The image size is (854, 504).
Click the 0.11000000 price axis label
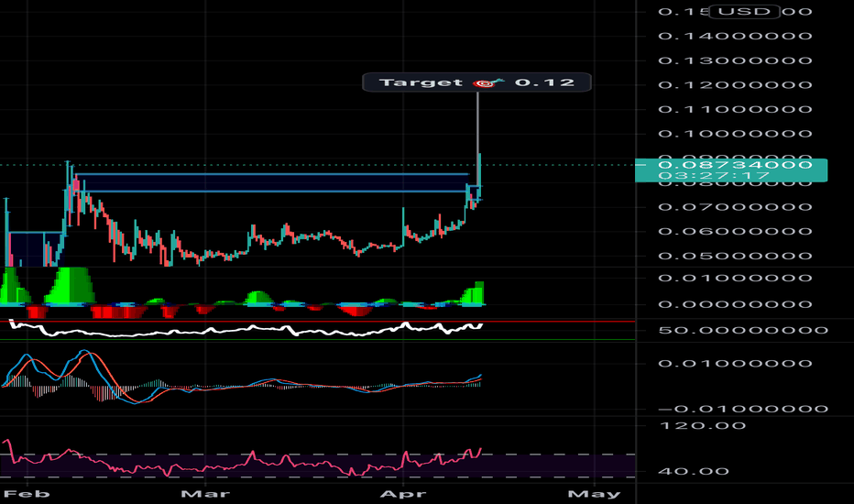click(735, 110)
